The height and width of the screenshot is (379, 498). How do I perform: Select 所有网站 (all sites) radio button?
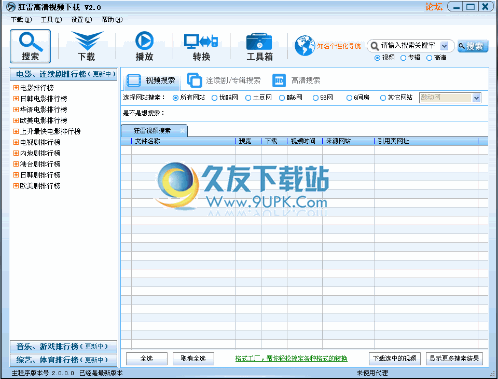pos(175,98)
